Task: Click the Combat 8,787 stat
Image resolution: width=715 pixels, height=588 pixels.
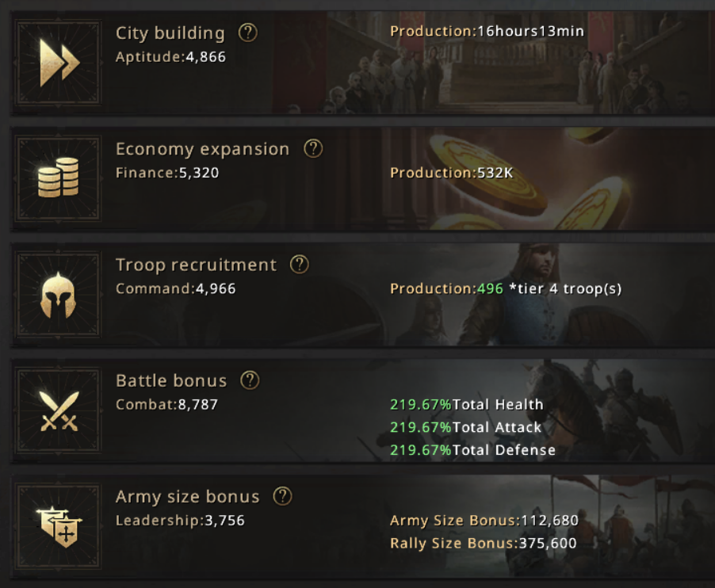Action: pos(167,404)
